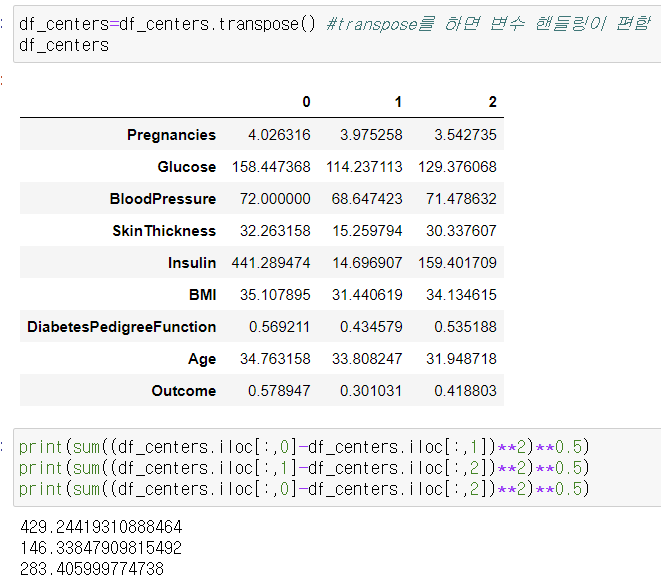661x582 pixels.
Task: Select BMI value 34.134615
Action: point(461,295)
